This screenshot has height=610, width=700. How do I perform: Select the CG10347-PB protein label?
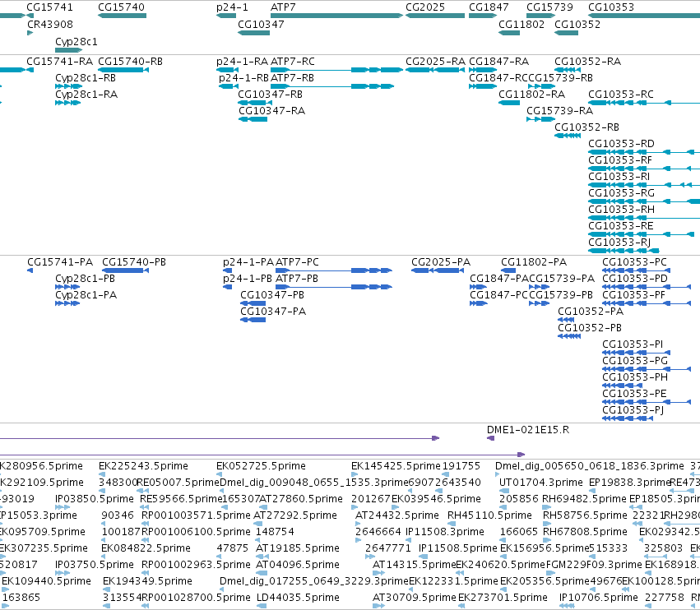[x=272, y=295]
